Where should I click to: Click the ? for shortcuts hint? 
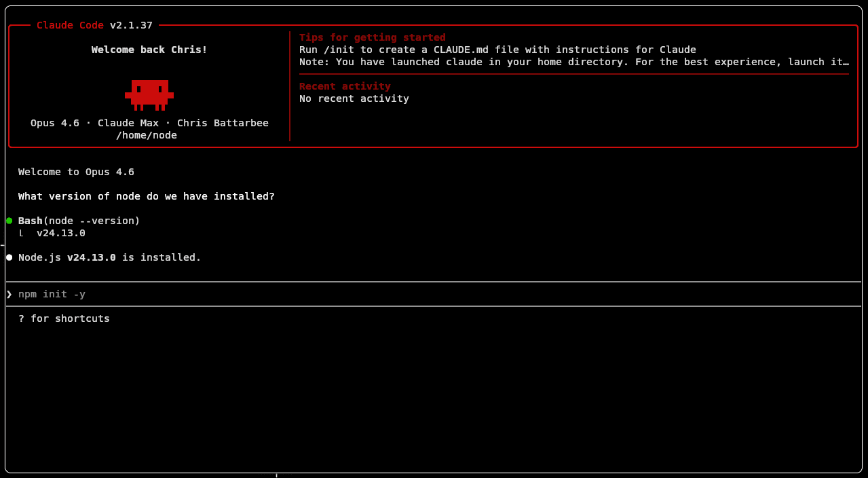(64, 318)
